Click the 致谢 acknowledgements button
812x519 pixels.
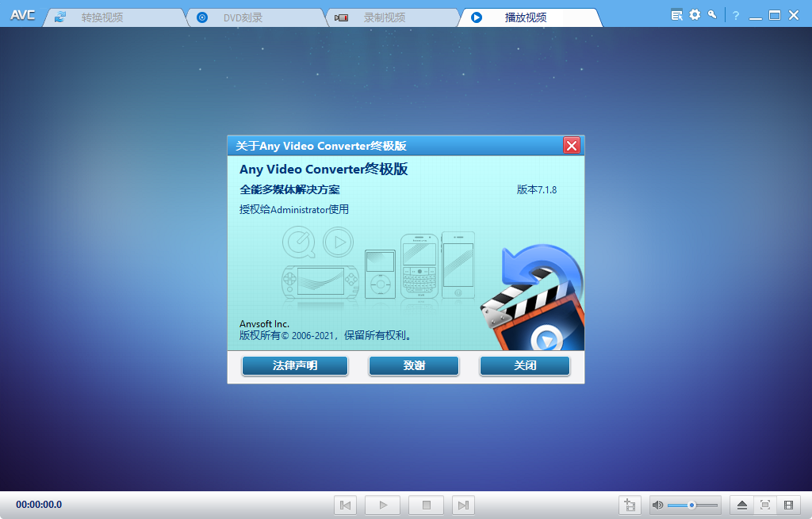[414, 365]
